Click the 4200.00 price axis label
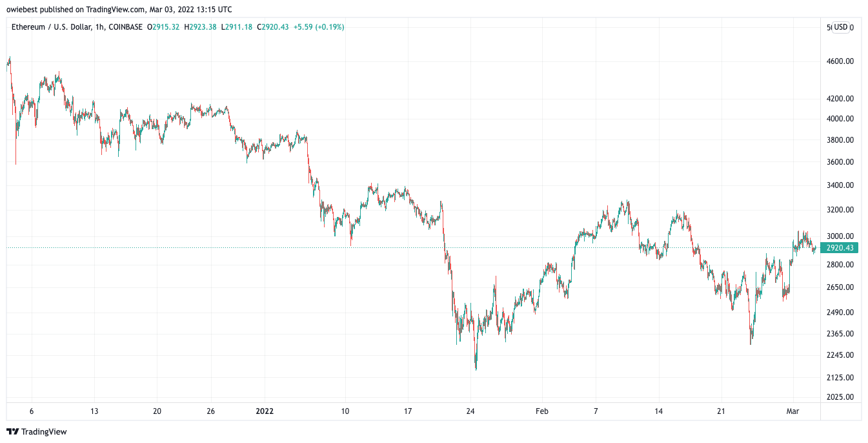The width and height of the screenshot is (868, 443). pyautogui.click(x=840, y=99)
